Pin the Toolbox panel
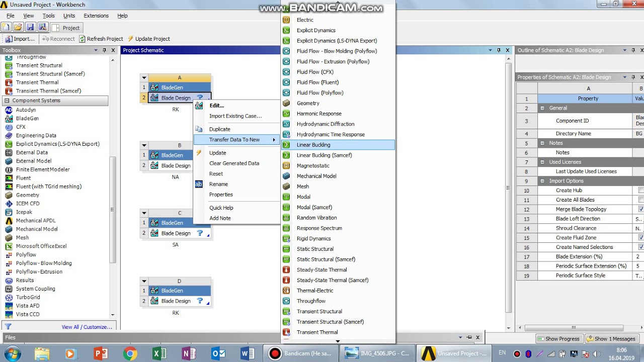 [x=105, y=50]
